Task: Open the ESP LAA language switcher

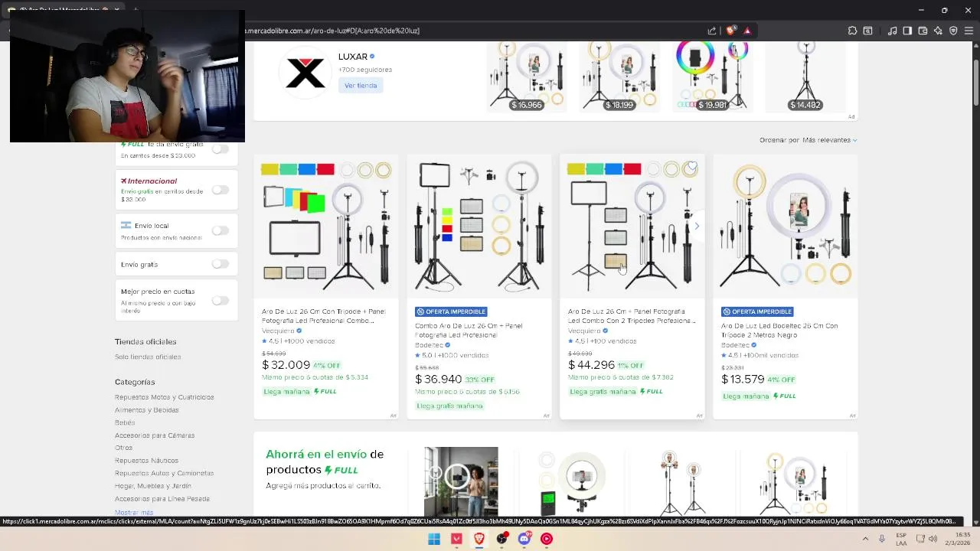Action: (x=901, y=539)
